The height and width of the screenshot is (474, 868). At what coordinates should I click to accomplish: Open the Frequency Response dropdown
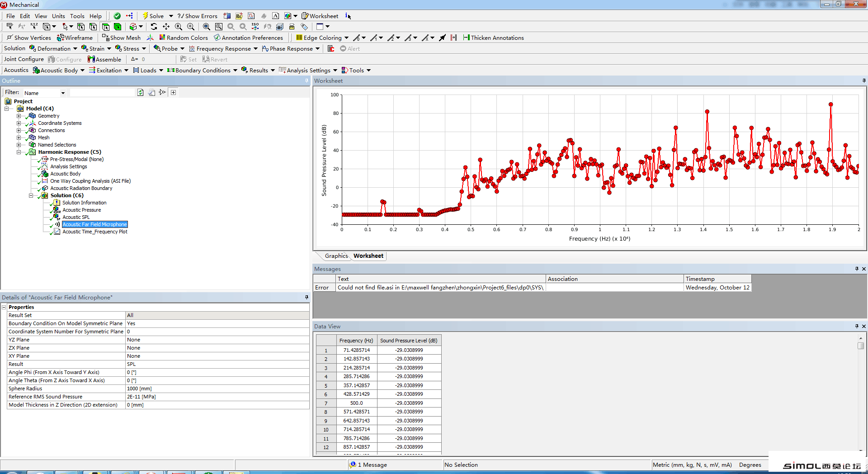coord(223,48)
